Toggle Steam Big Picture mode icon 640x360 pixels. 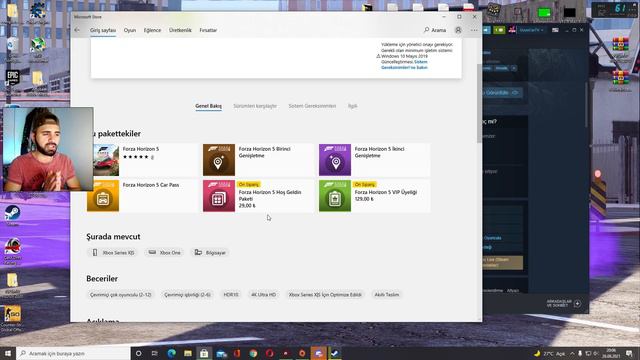(555, 30)
